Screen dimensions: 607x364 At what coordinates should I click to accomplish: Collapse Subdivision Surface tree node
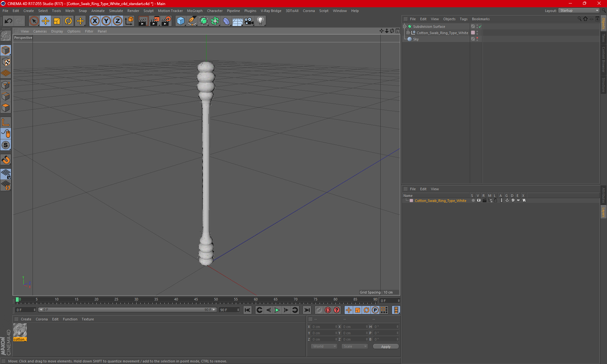(x=405, y=27)
